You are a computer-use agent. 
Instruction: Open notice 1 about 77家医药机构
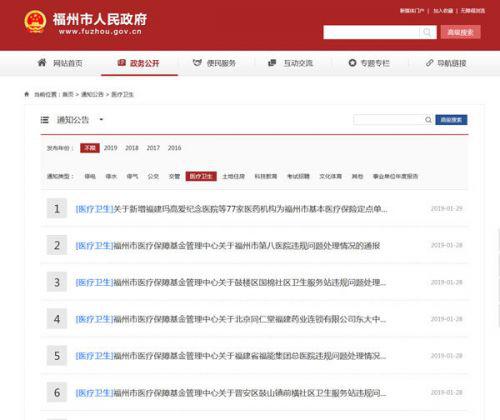pyautogui.click(x=250, y=209)
